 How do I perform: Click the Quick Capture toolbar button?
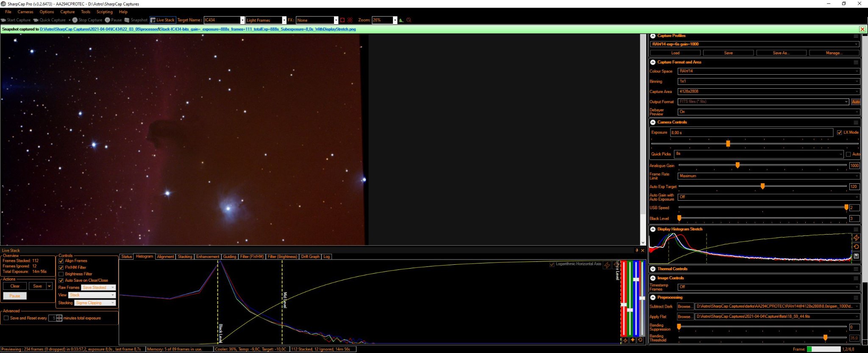[49, 20]
